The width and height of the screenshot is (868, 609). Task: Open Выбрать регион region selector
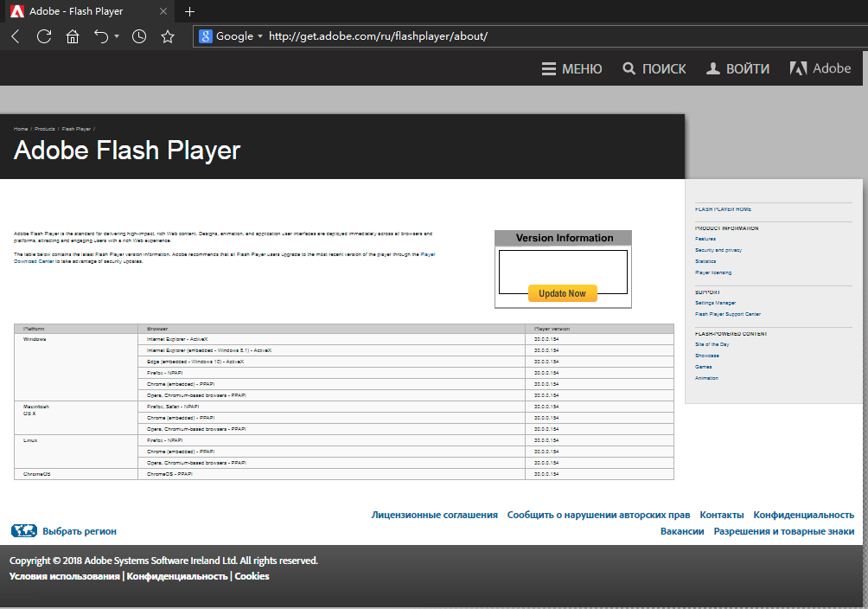[80, 531]
